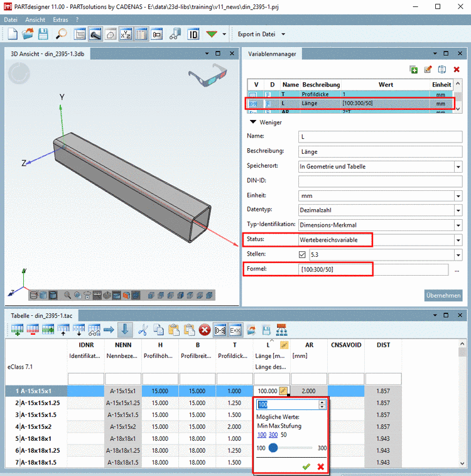Toggle the 0-9 value range button

(220, 330)
